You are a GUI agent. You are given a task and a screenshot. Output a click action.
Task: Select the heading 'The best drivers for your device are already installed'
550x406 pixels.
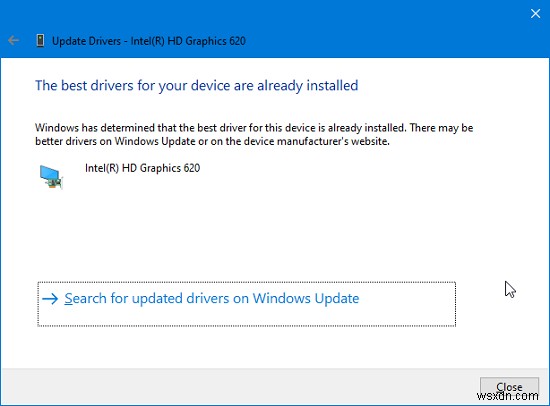point(196,86)
